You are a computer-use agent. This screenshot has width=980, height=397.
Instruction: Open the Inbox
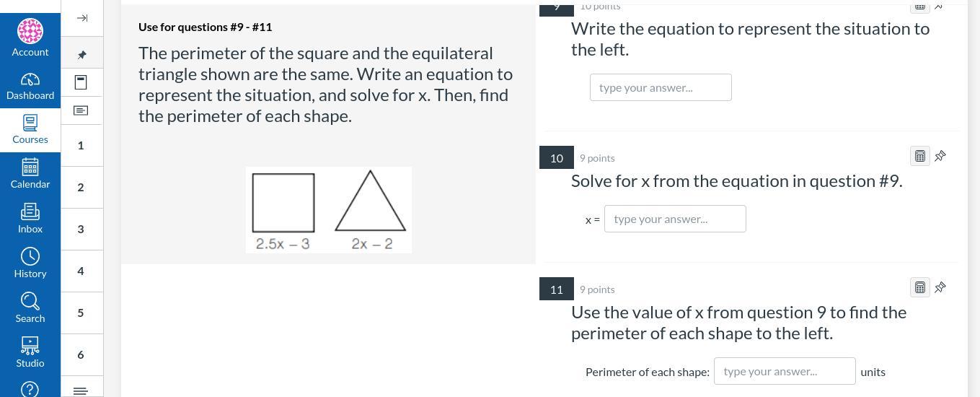(30, 219)
